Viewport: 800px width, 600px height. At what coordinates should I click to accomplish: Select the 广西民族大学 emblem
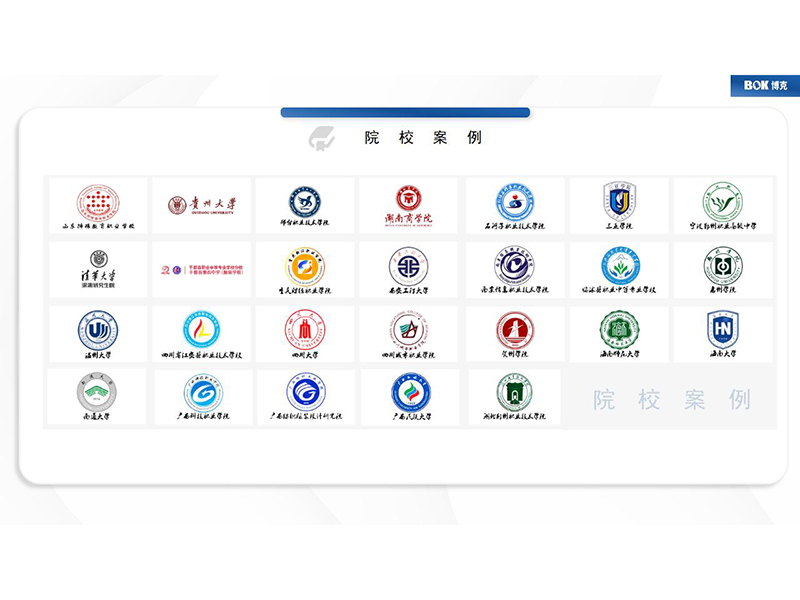pos(411,392)
